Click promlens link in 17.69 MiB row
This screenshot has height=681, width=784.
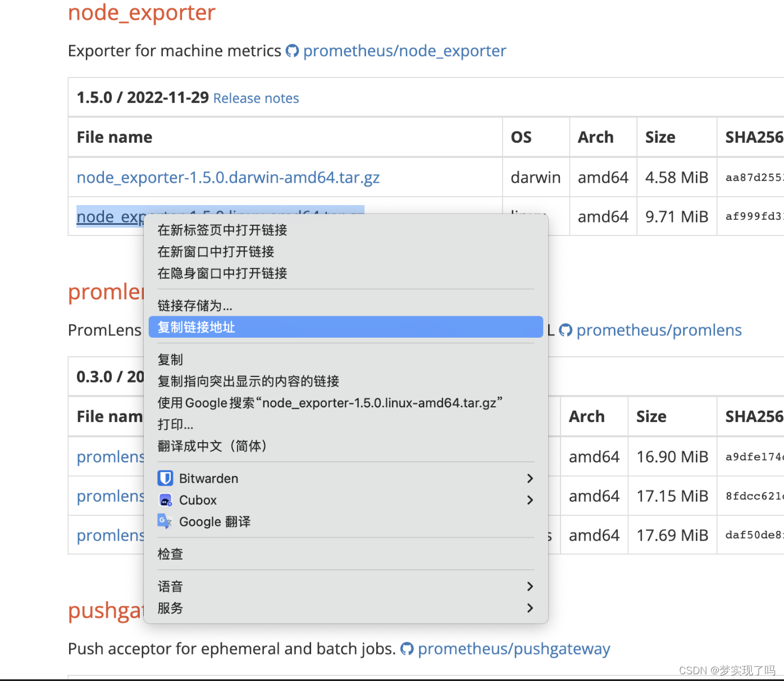110,535
